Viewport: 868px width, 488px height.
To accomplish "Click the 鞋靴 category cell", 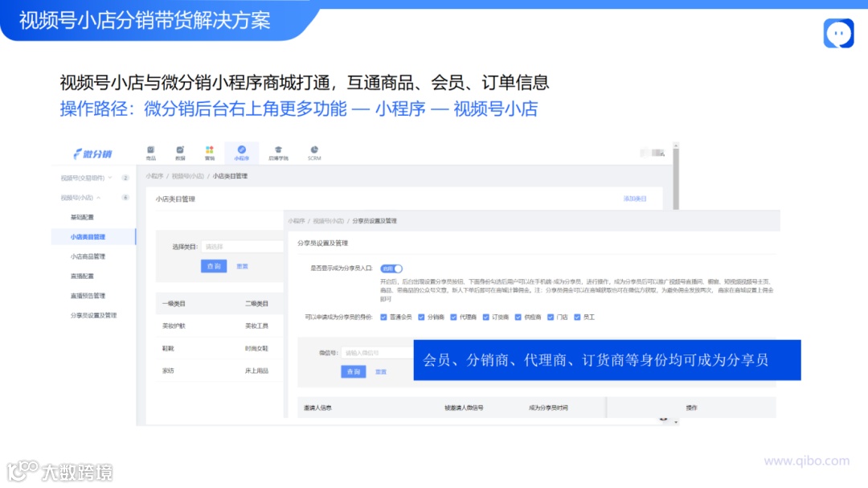I will [x=168, y=348].
